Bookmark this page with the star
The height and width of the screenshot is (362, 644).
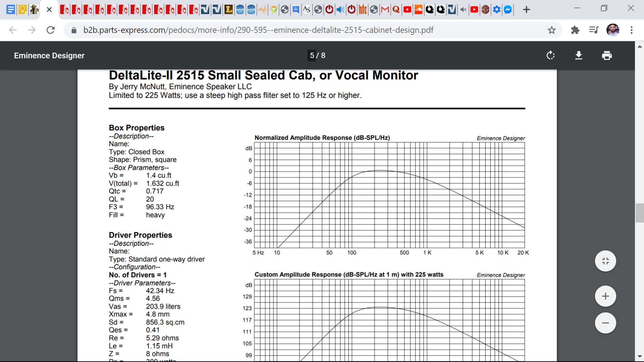click(x=551, y=30)
